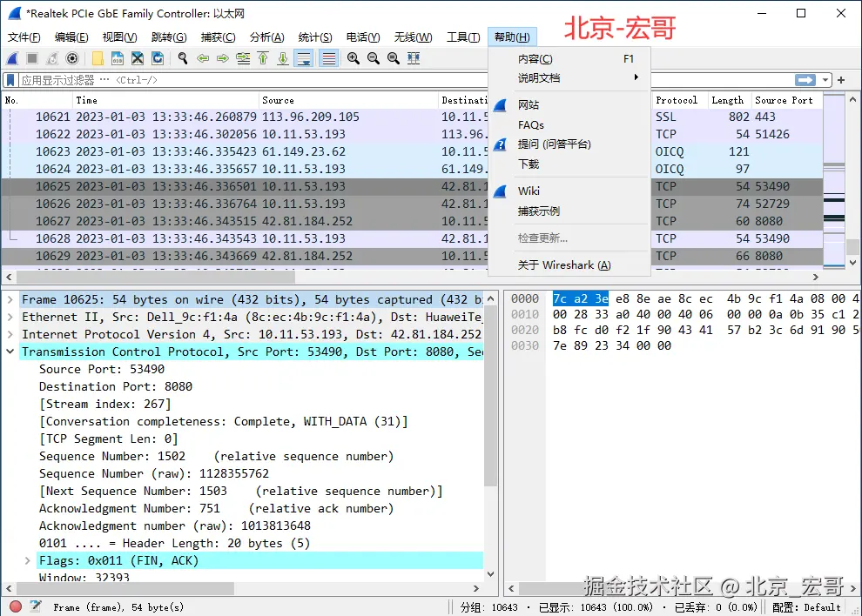The image size is (862, 616).
Task: Open the 视图(V) menu
Action: [120, 37]
